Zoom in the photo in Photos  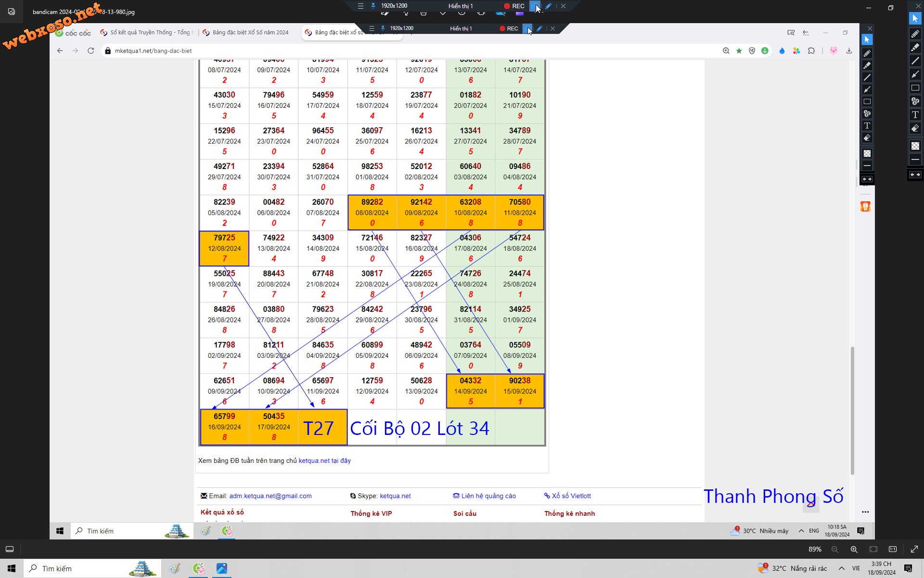(x=854, y=549)
